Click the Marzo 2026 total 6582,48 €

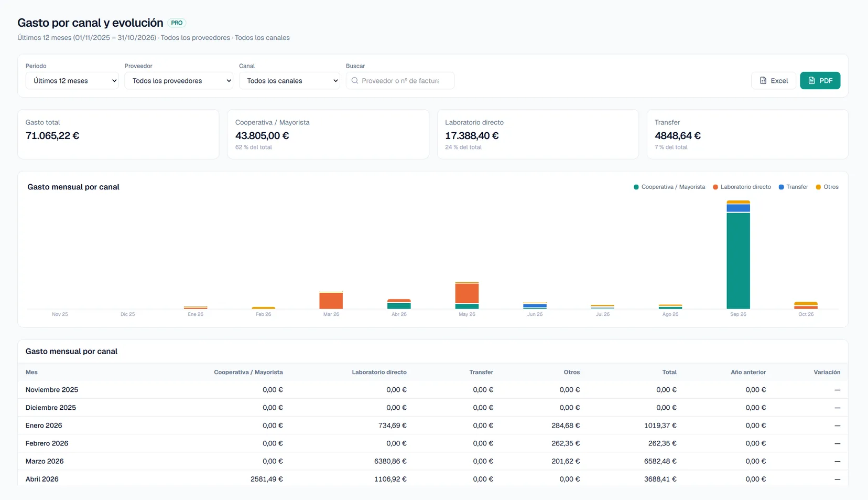660,461
